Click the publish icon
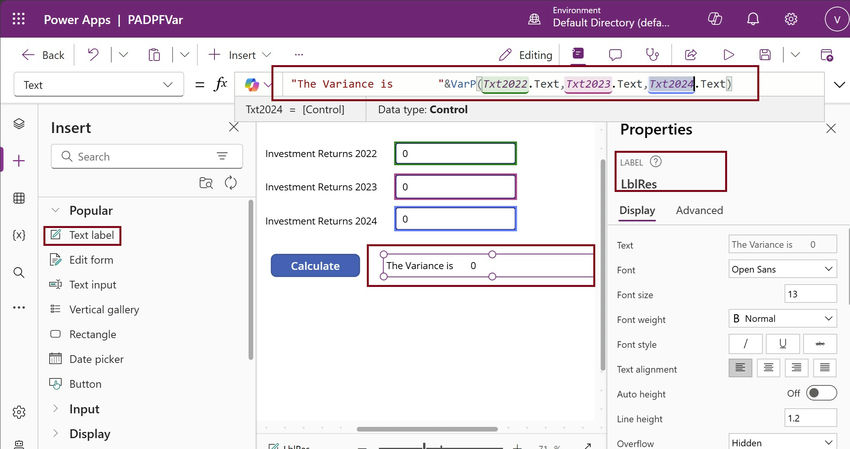The height and width of the screenshot is (449, 850). [827, 54]
